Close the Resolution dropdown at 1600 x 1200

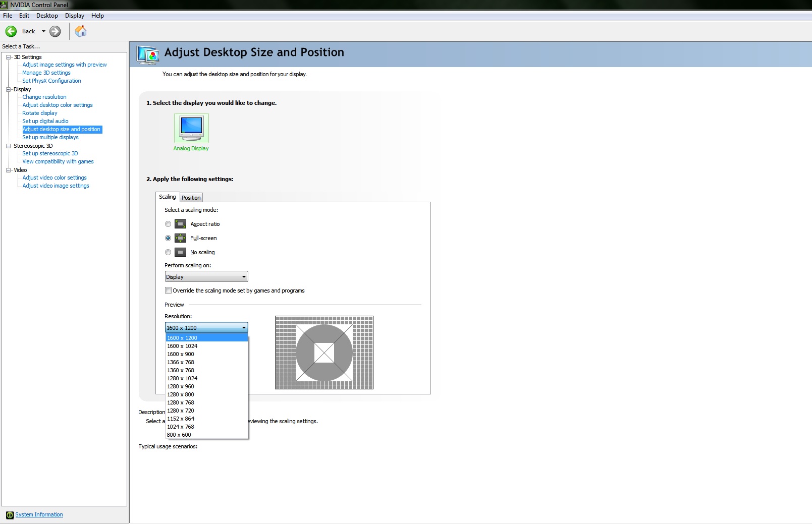pos(206,328)
